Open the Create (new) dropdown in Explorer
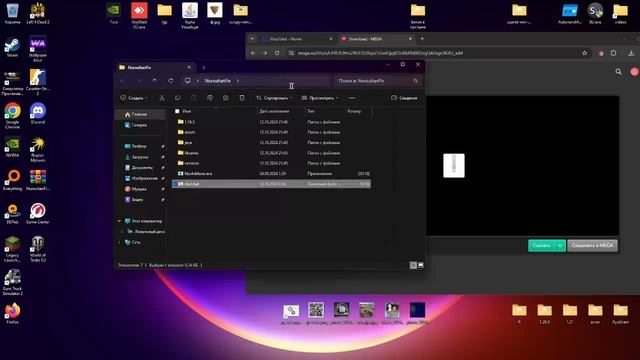 tap(134, 98)
